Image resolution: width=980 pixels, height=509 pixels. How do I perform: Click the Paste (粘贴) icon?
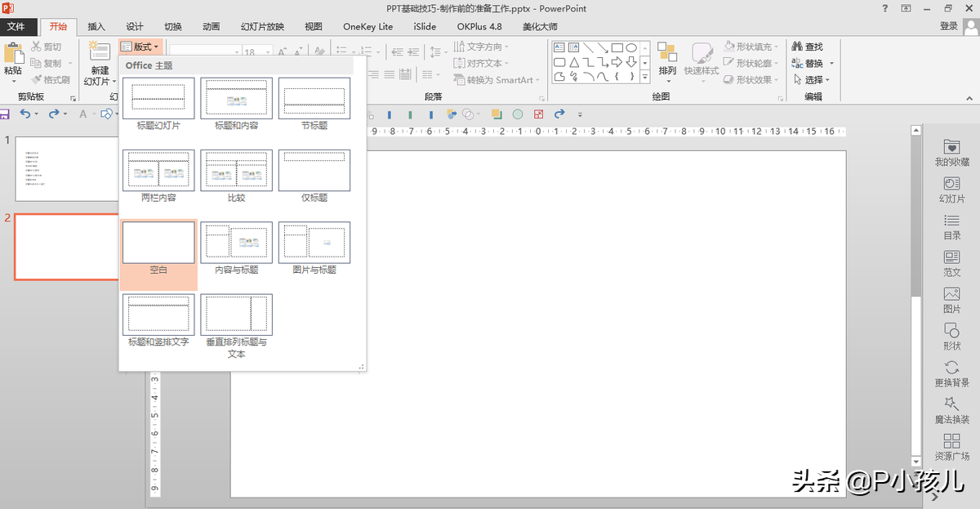(14, 53)
